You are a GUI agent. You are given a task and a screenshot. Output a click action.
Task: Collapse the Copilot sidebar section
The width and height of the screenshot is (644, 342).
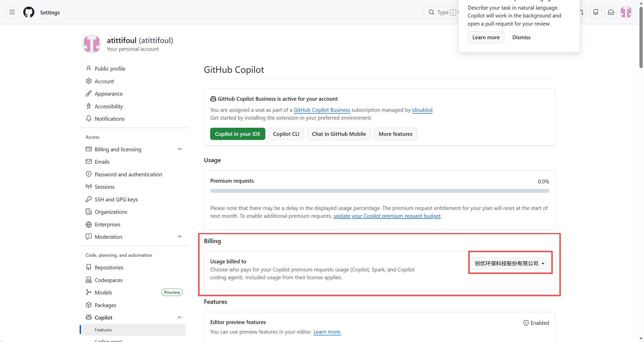pos(179,317)
